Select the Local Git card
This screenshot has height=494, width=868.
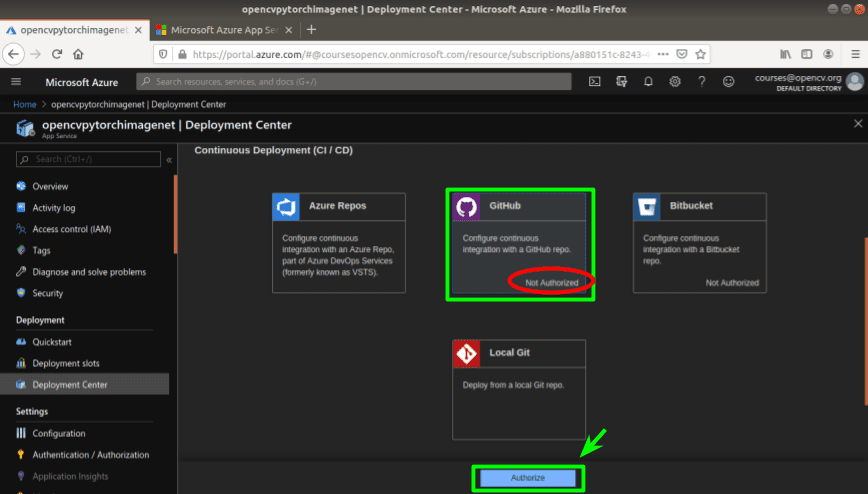point(519,390)
